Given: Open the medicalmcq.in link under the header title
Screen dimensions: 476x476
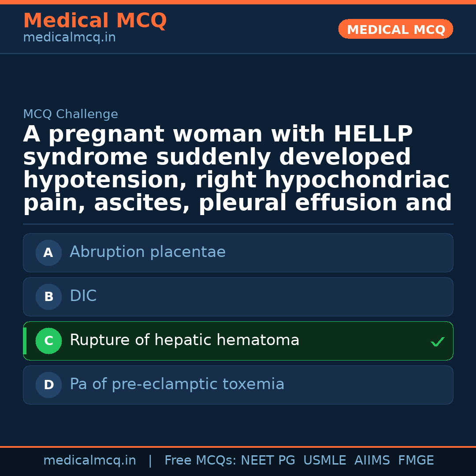Looking at the screenshot, I should tap(69, 38).
